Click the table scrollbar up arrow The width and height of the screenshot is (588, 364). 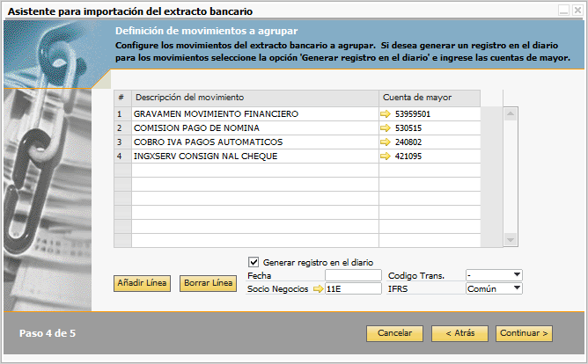pos(510,113)
